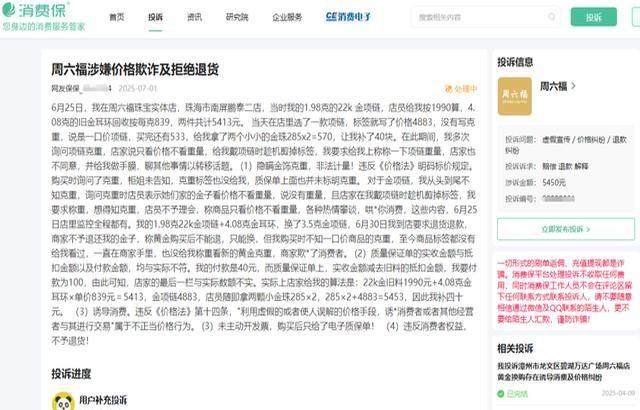Open the 资讯 nav item
The height and width of the screenshot is (410, 640).
[x=194, y=17]
